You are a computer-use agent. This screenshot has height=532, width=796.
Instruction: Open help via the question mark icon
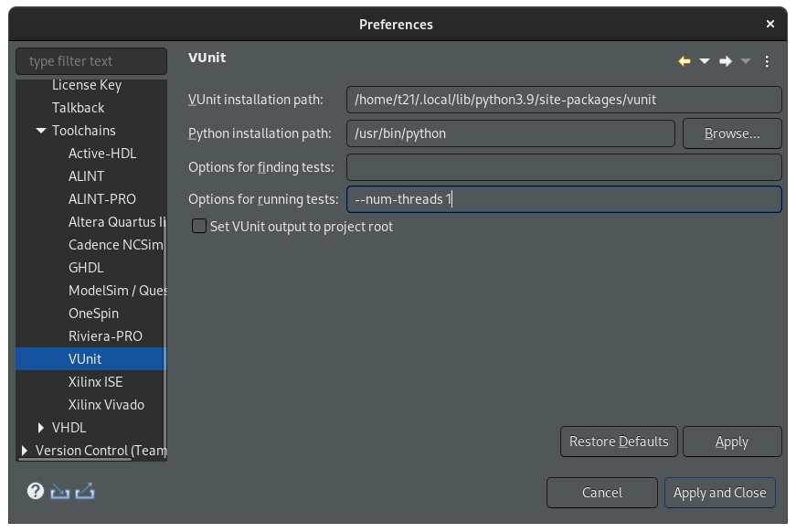(36, 491)
